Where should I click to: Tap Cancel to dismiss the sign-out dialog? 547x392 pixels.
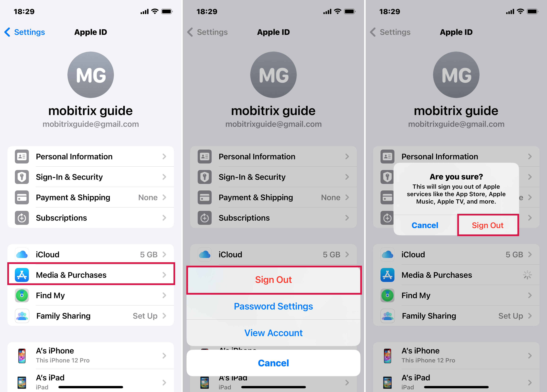[425, 225]
